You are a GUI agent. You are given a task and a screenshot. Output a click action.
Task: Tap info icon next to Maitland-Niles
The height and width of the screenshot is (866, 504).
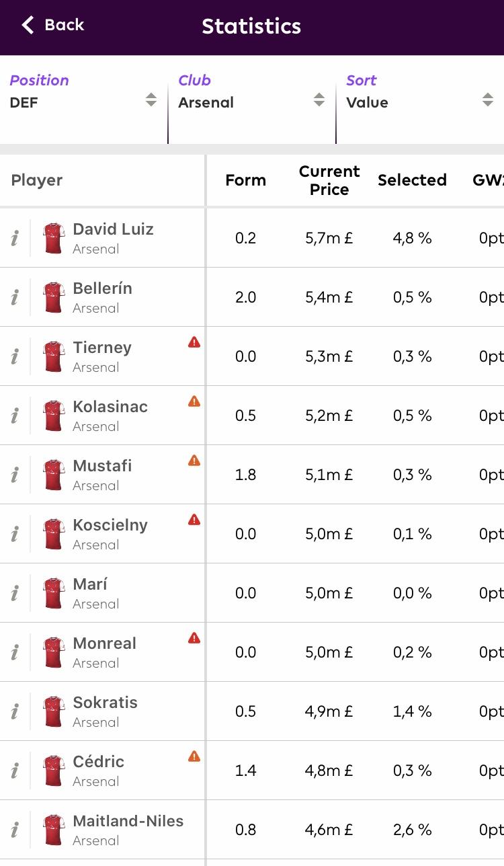click(15, 830)
